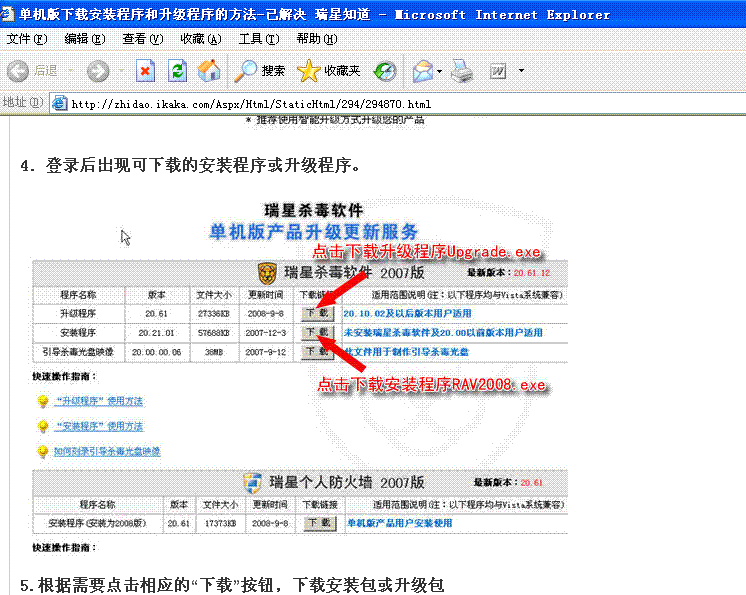Open Forward button history dropdown arrow
The width and height of the screenshot is (746, 595).
(121, 71)
